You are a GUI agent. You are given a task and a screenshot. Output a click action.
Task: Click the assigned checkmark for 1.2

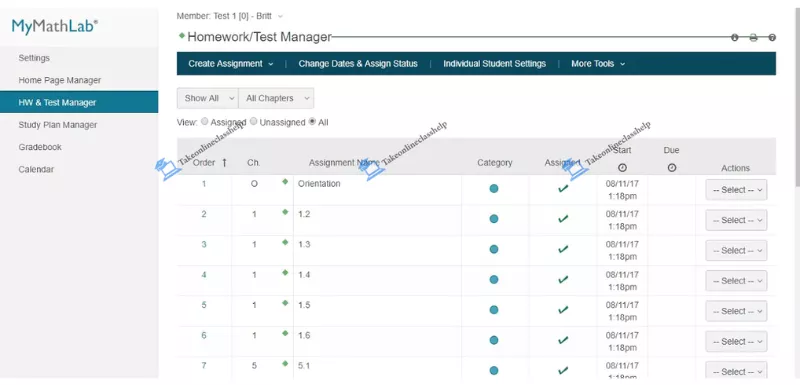[563, 219]
